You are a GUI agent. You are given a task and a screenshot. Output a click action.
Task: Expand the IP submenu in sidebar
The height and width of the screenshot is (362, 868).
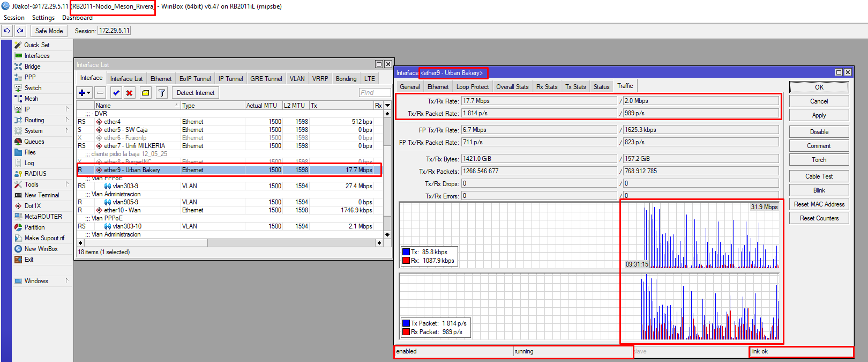coord(27,109)
